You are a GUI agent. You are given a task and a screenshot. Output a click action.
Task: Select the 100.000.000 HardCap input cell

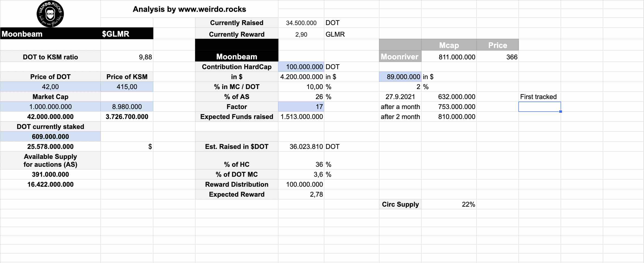click(x=301, y=67)
